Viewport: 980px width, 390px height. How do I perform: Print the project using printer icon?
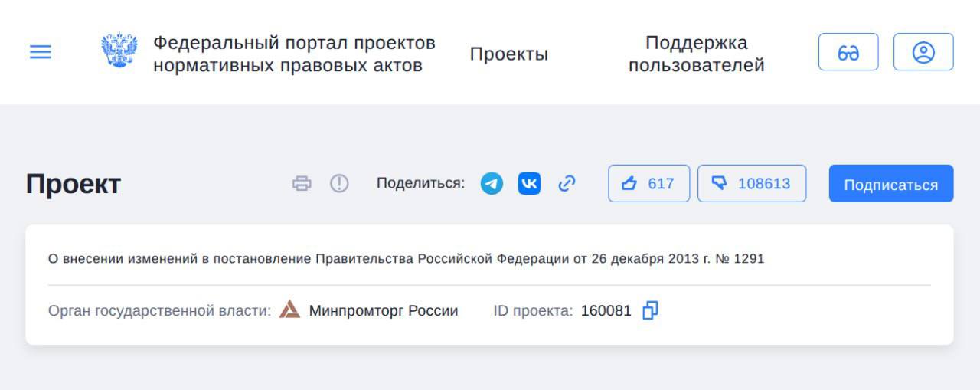[x=302, y=184]
